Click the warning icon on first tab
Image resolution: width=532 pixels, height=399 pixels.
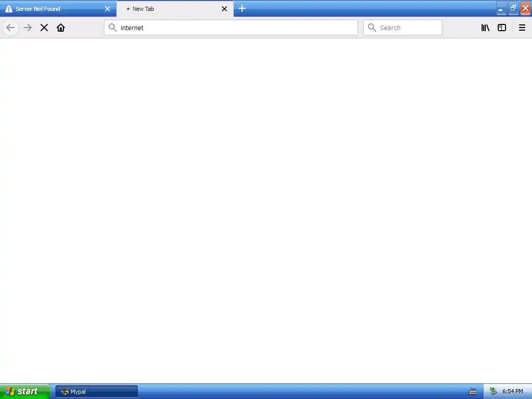(x=9, y=9)
